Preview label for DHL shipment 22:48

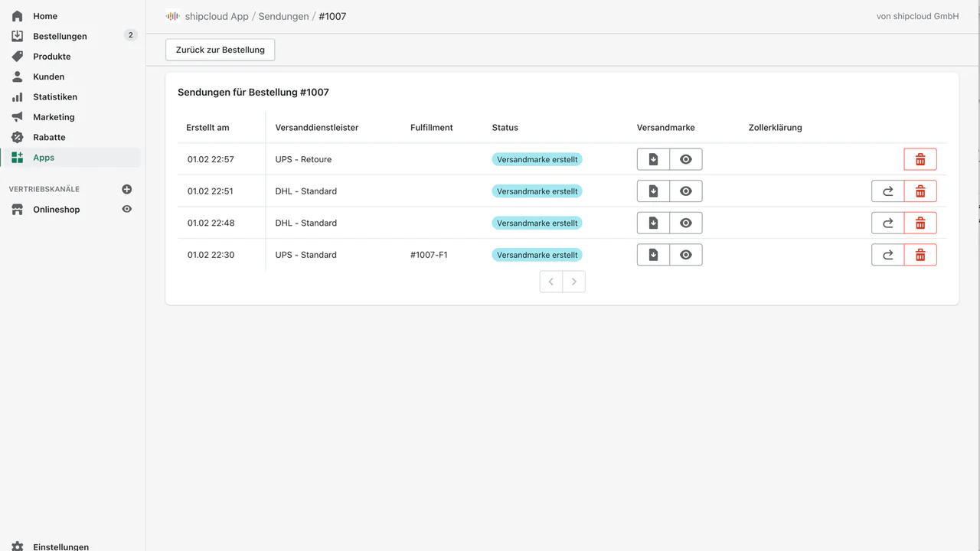[x=686, y=223]
